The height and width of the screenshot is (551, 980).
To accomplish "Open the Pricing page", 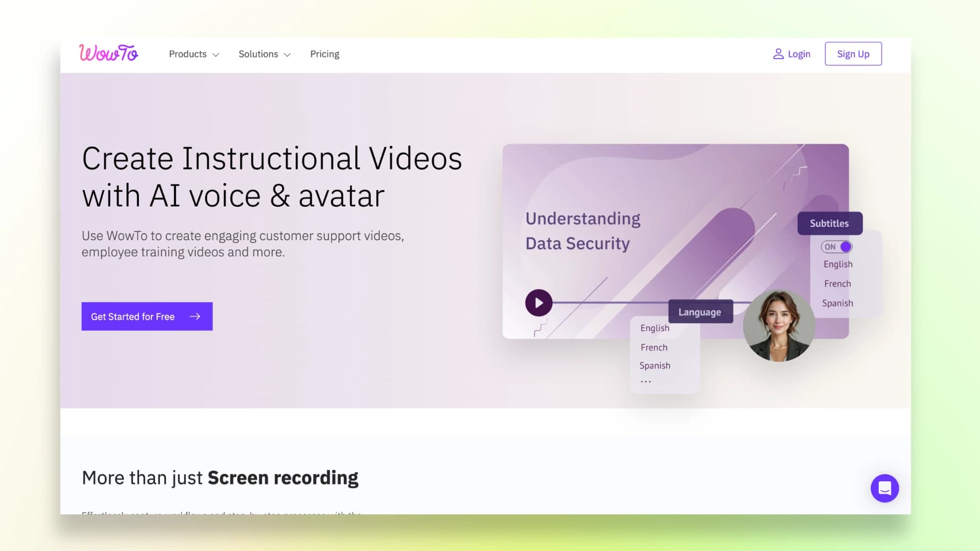I will 325,54.
